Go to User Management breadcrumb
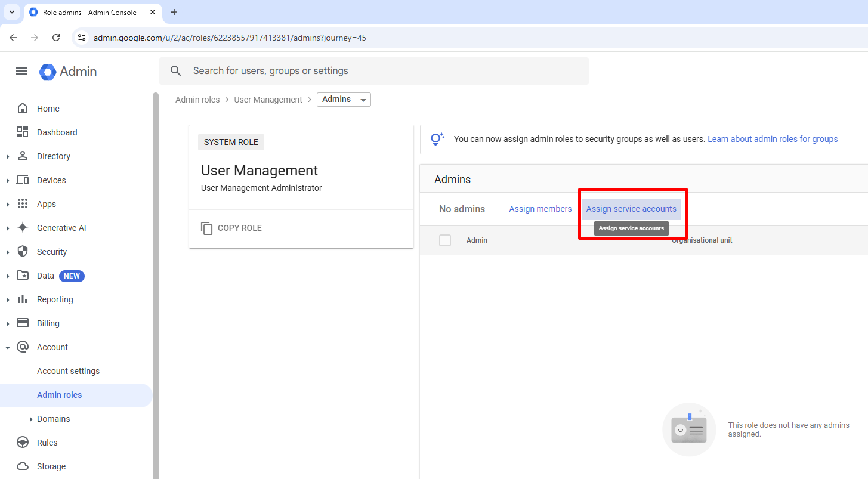868x479 pixels. click(x=268, y=100)
